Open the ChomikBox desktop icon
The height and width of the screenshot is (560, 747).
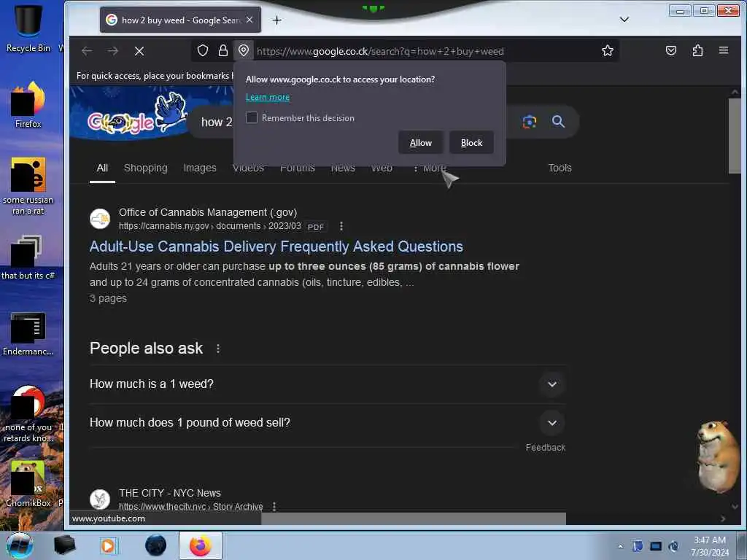pos(28,483)
